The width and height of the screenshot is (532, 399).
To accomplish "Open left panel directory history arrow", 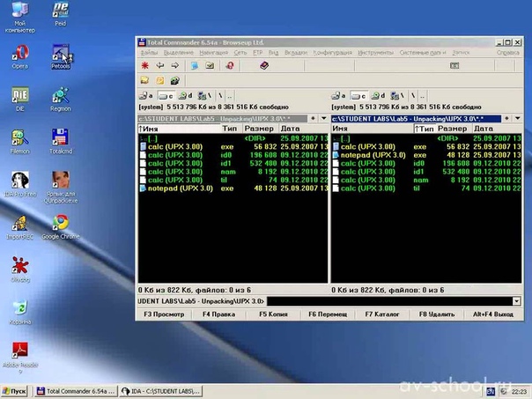I will pyautogui.click(x=323, y=118).
